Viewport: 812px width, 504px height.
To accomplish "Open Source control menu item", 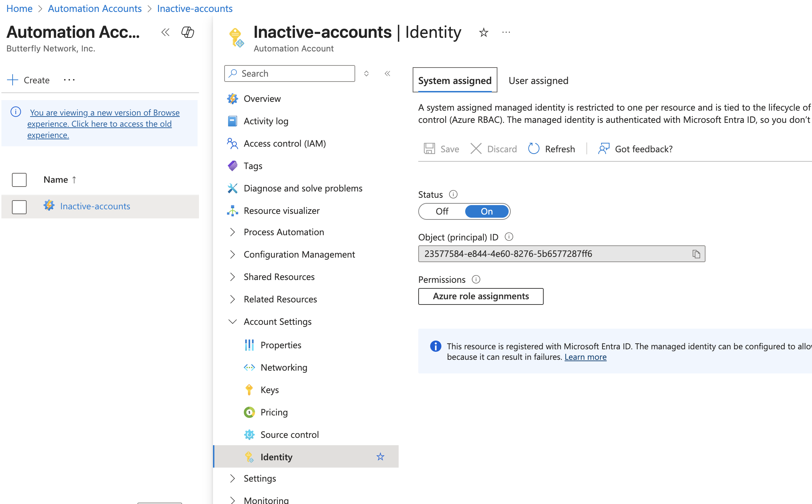I will coord(289,435).
